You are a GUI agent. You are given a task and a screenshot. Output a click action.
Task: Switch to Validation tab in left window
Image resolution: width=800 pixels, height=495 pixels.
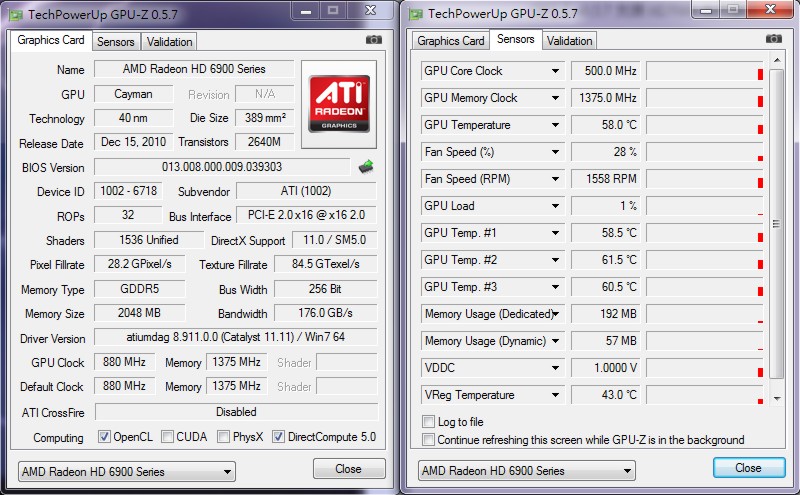tap(169, 42)
